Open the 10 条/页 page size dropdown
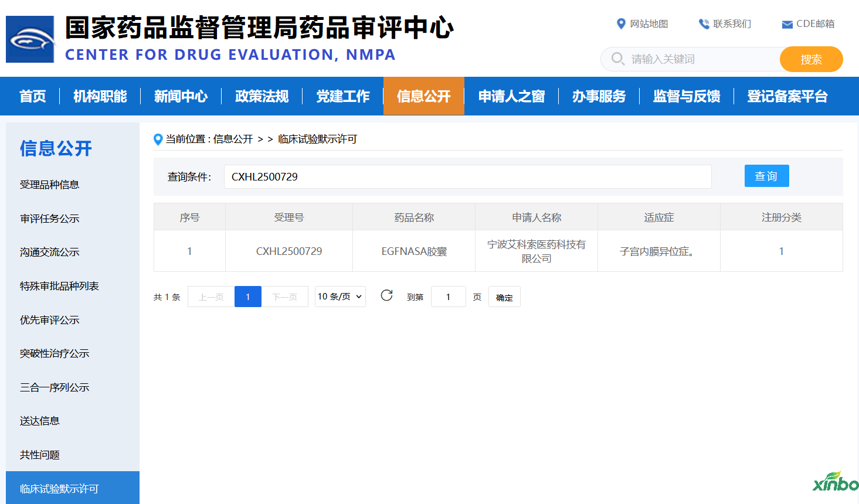859x504 pixels. (x=340, y=297)
